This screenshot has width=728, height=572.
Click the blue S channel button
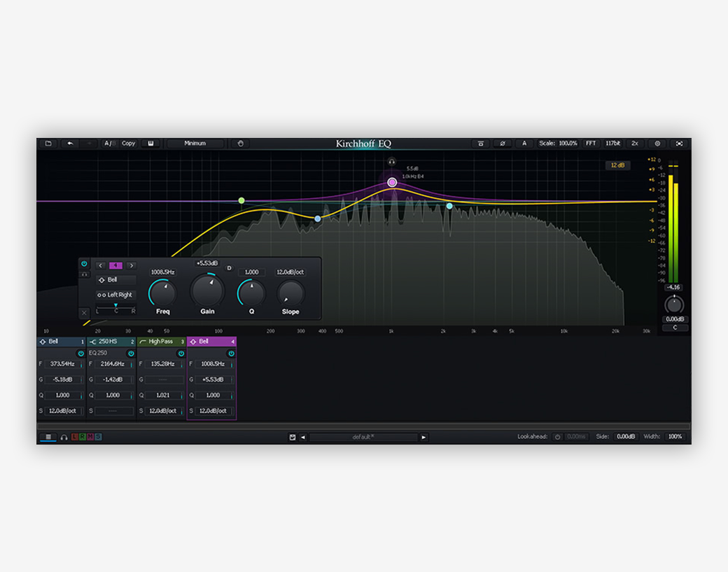[x=98, y=437]
